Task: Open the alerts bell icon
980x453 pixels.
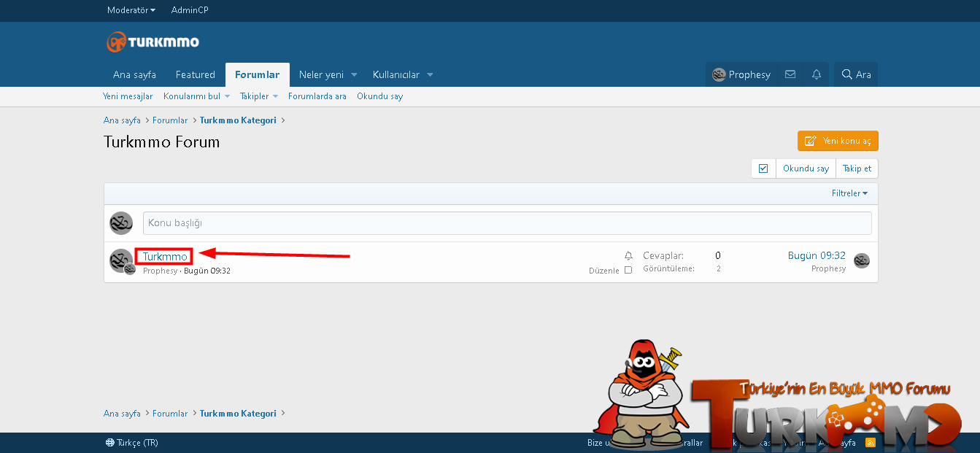Action: click(x=817, y=74)
